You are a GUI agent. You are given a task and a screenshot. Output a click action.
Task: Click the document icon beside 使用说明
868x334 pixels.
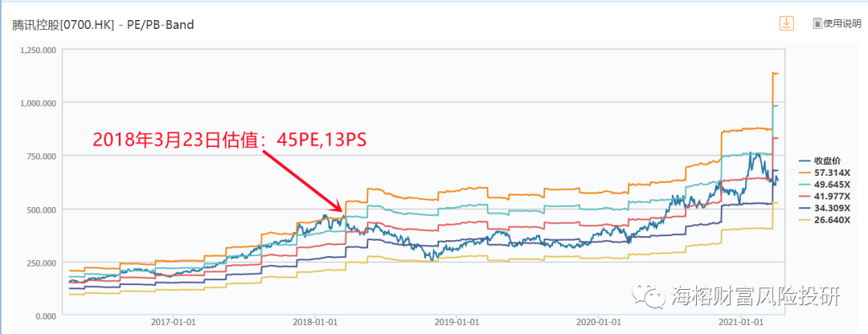tap(817, 24)
